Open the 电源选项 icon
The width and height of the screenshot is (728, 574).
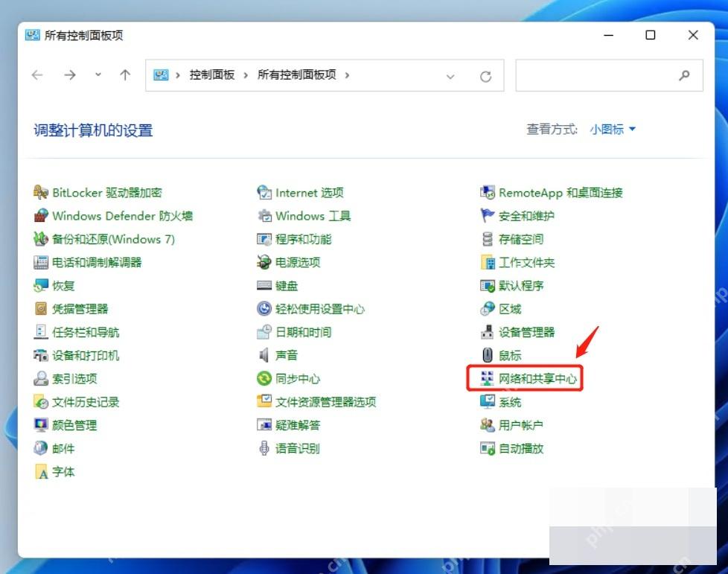click(x=264, y=262)
